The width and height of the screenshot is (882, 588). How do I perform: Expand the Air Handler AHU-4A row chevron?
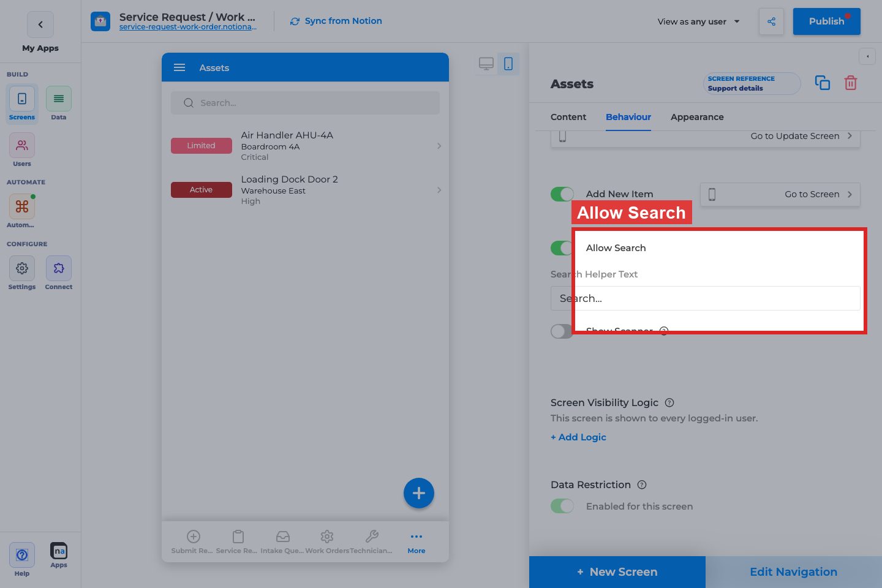point(439,146)
